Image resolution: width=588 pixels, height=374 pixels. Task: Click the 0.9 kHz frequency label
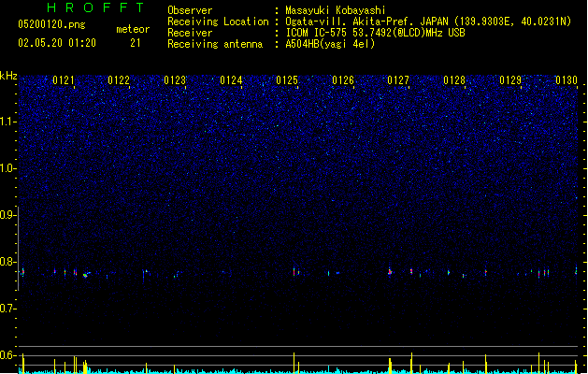(x=7, y=215)
